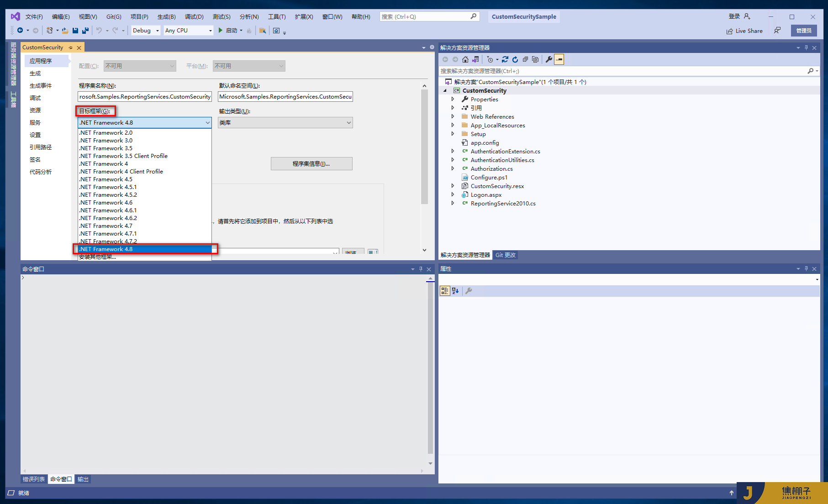Click the Collapse All icon in Solution Explorer
Viewport: 828px width, 504px height.
point(525,59)
